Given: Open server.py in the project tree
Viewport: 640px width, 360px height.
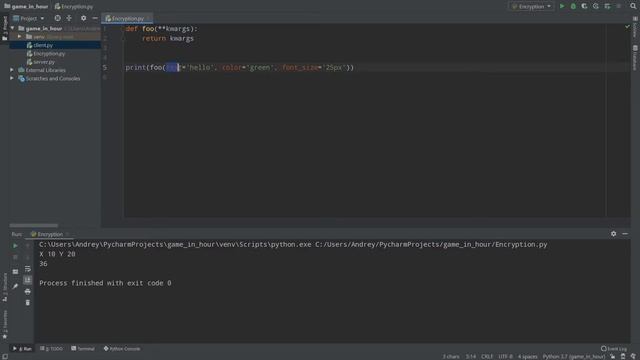Looking at the screenshot, I should click(x=44, y=62).
